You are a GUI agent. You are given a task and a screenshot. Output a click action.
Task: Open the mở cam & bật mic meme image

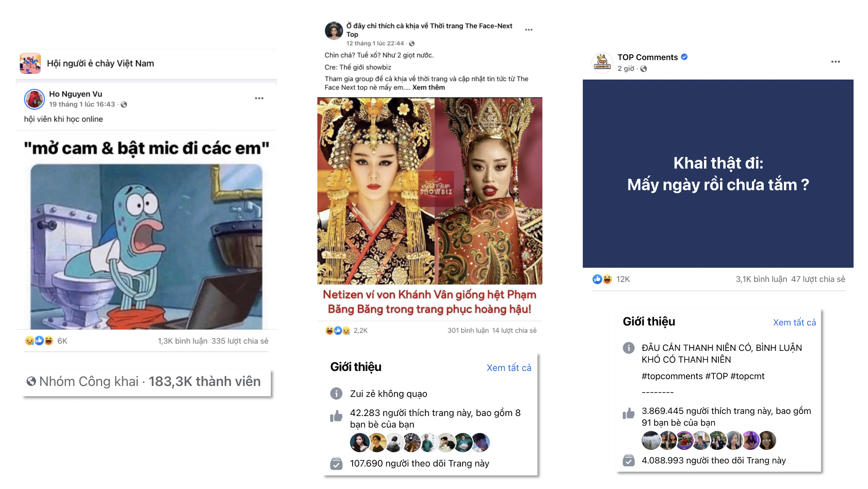(146, 247)
